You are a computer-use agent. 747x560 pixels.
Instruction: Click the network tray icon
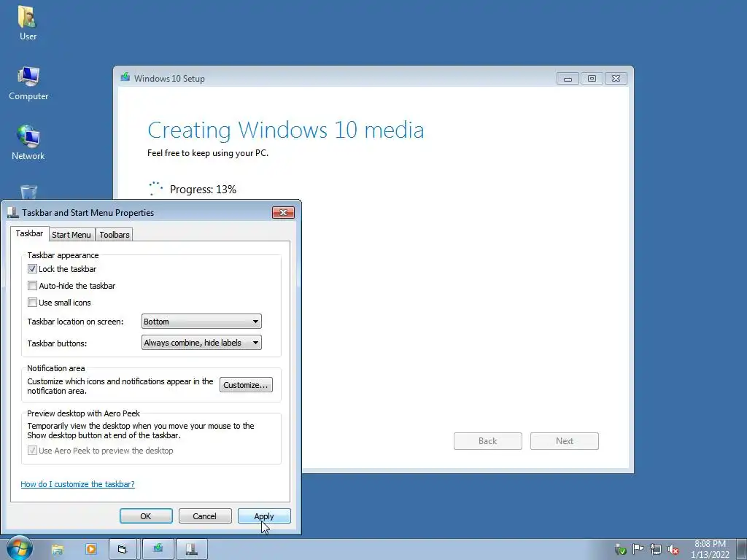pos(656,550)
